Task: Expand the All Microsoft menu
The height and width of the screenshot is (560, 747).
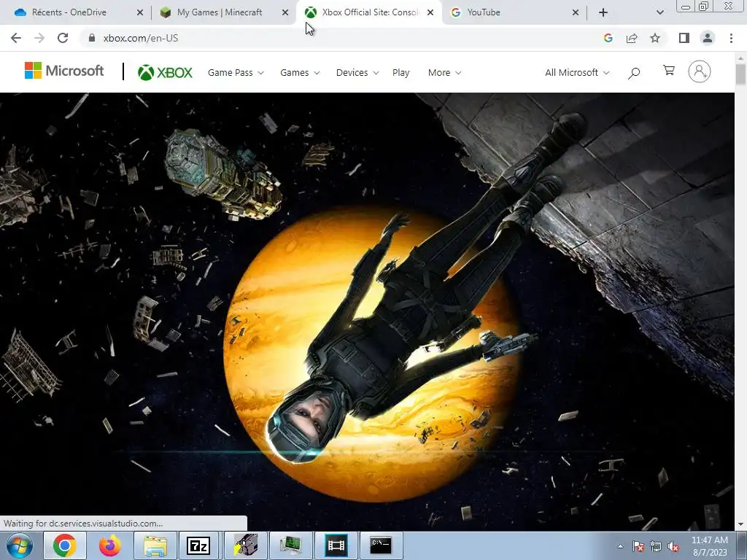Action: (x=577, y=73)
